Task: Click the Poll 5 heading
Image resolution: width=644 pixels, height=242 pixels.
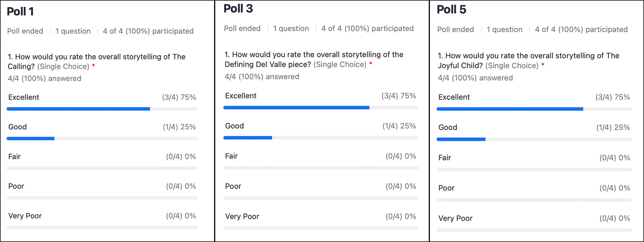Action: pos(451,10)
